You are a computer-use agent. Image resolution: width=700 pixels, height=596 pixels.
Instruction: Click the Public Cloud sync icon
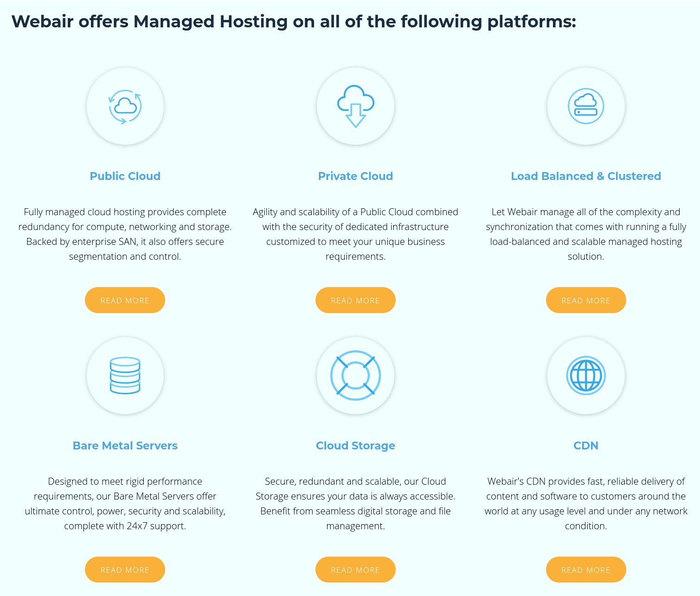coord(125,106)
